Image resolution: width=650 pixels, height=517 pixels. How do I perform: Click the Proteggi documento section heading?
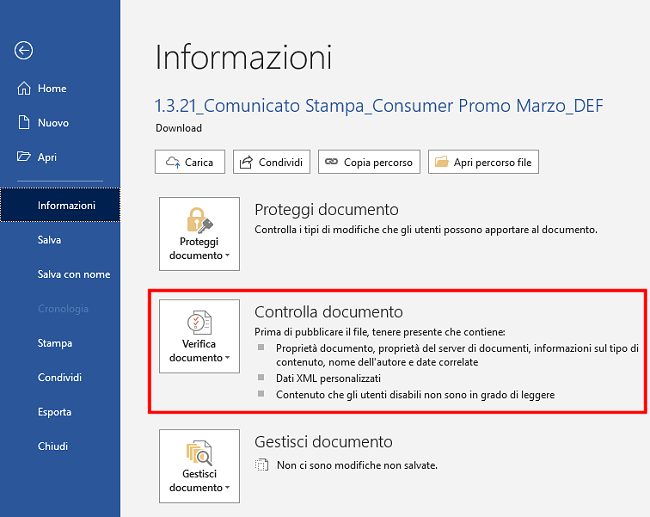coord(326,209)
